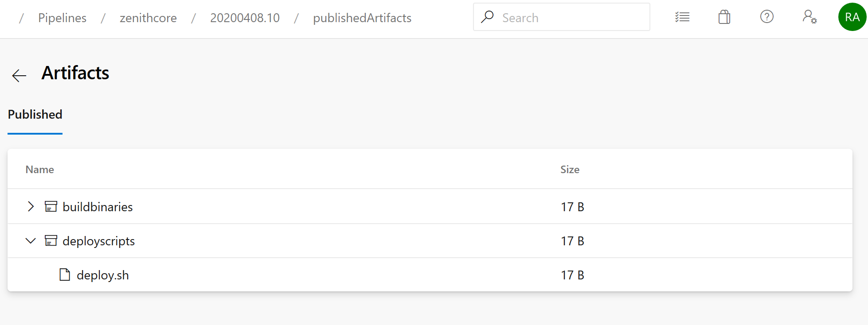Screen dimensions: 868x325
Task: Click the magnifier icon in search box
Action: (488, 17)
